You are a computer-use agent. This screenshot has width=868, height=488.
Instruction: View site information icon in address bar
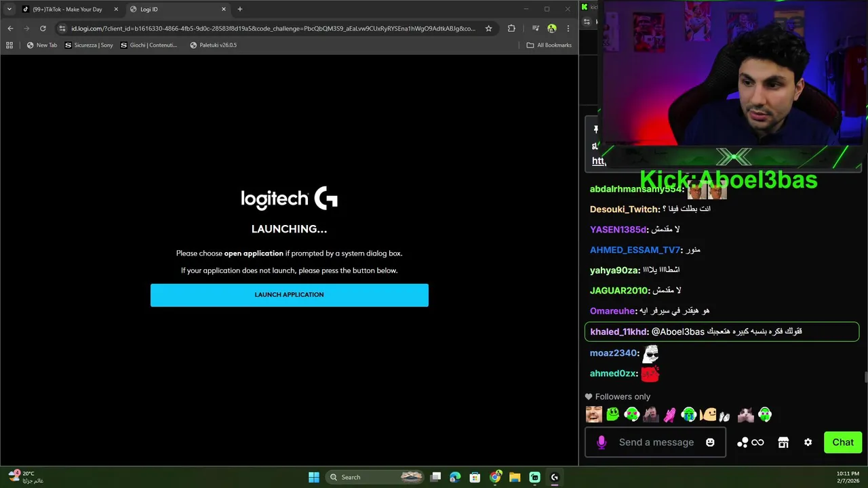tap(62, 28)
